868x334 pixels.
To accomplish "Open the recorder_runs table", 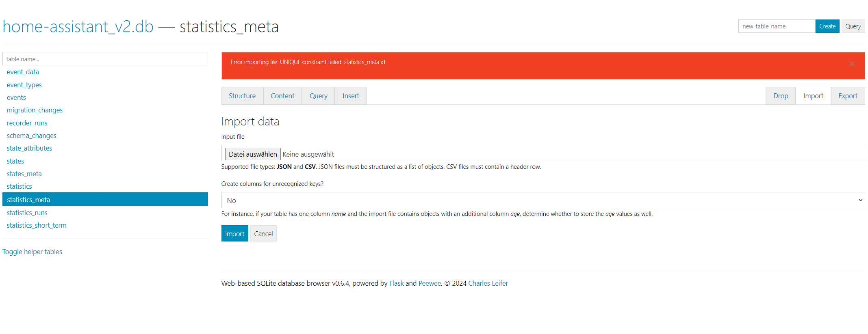I will (27, 123).
